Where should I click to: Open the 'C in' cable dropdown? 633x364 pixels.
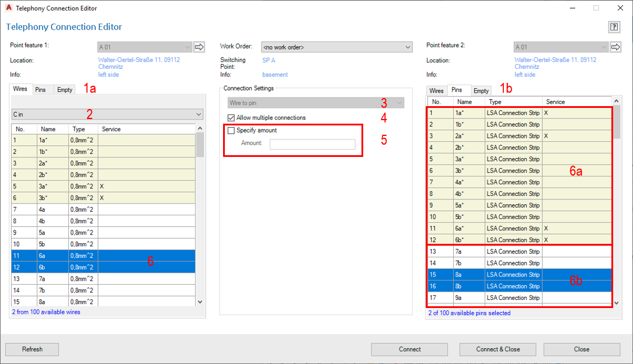[x=107, y=114]
